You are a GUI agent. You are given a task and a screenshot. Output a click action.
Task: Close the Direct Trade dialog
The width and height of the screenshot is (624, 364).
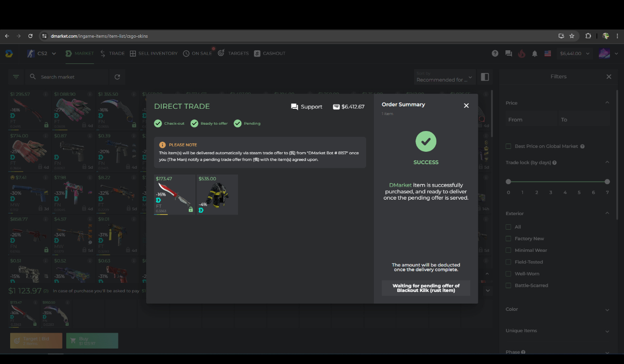point(466,105)
